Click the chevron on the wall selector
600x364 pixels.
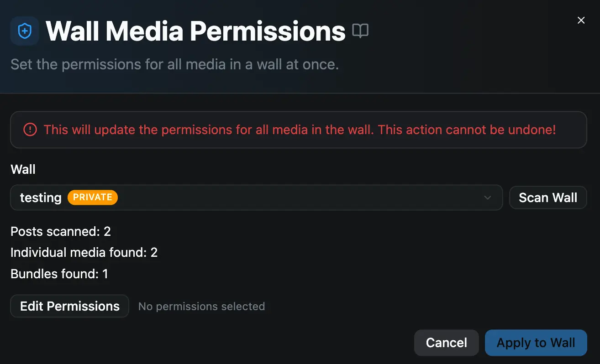click(x=487, y=197)
